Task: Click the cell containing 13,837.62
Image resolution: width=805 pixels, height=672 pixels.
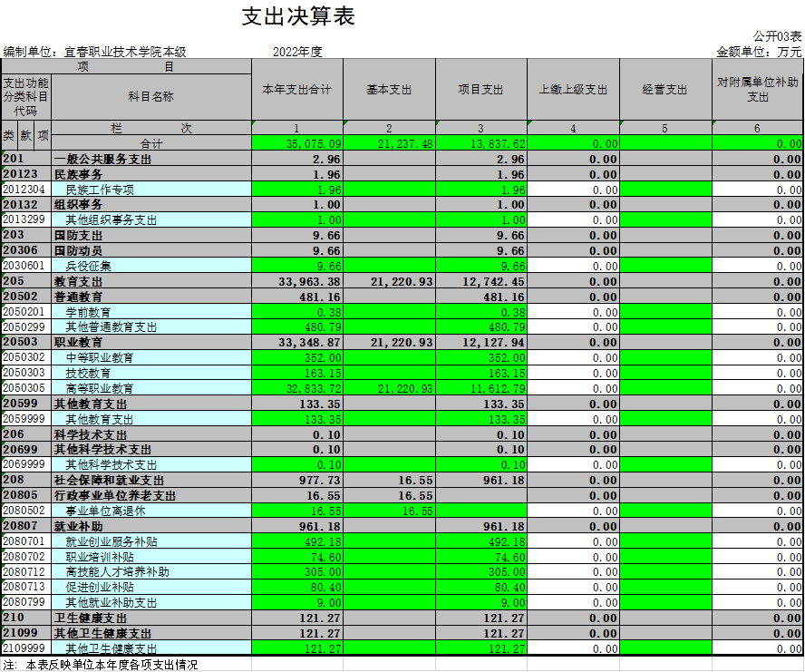Action: coord(480,143)
